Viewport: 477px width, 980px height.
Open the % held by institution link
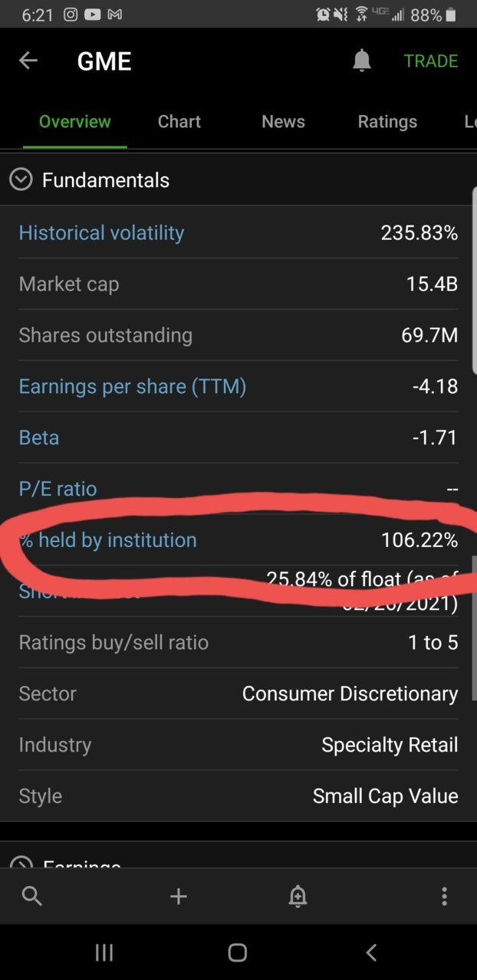tap(108, 540)
